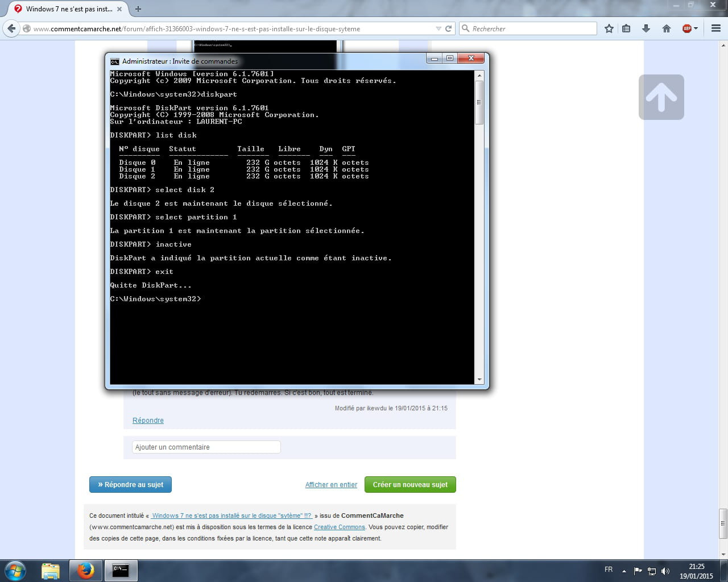Open Adblock Plus dropdown arrow

(x=696, y=28)
